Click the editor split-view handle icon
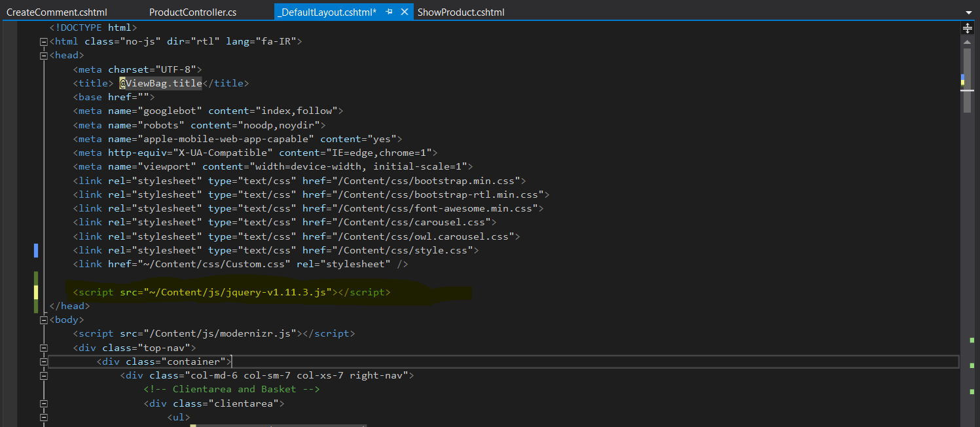Viewport: 980px width, 427px height. 967,28
